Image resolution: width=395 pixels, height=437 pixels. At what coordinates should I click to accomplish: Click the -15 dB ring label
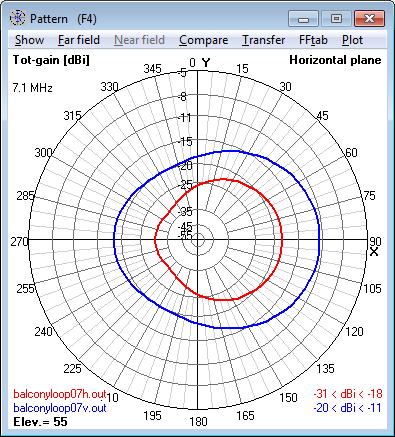click(x=184, y=142)
